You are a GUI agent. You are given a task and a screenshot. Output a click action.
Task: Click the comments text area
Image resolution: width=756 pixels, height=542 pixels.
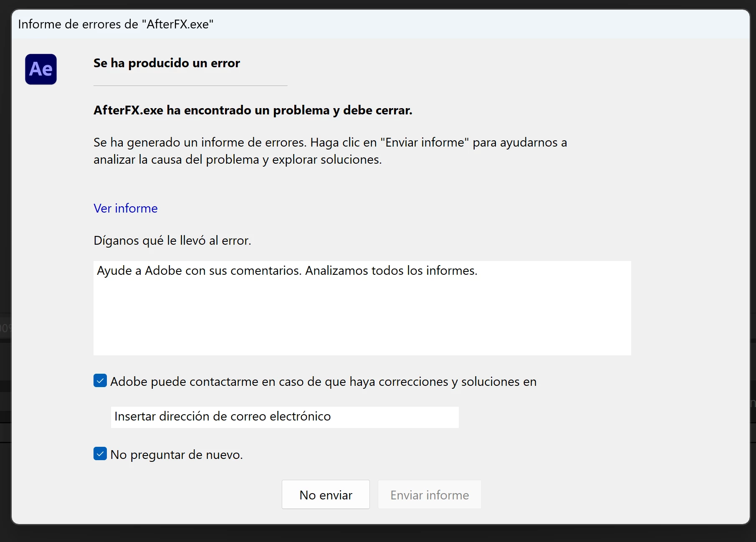(362, 308)
